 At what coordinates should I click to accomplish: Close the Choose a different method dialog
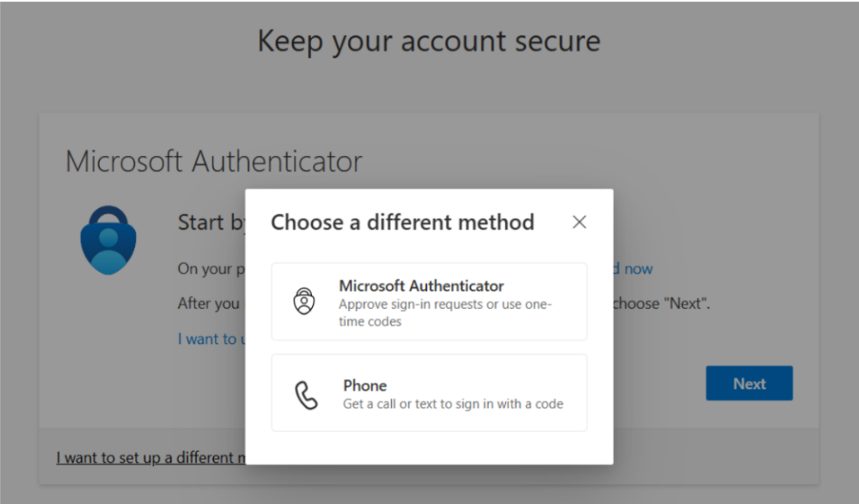pos(579,221)
